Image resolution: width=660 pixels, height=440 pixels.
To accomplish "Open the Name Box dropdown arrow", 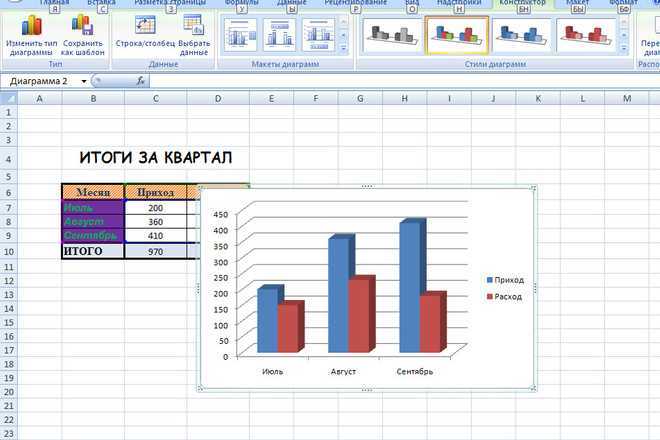I will point(84,81).
